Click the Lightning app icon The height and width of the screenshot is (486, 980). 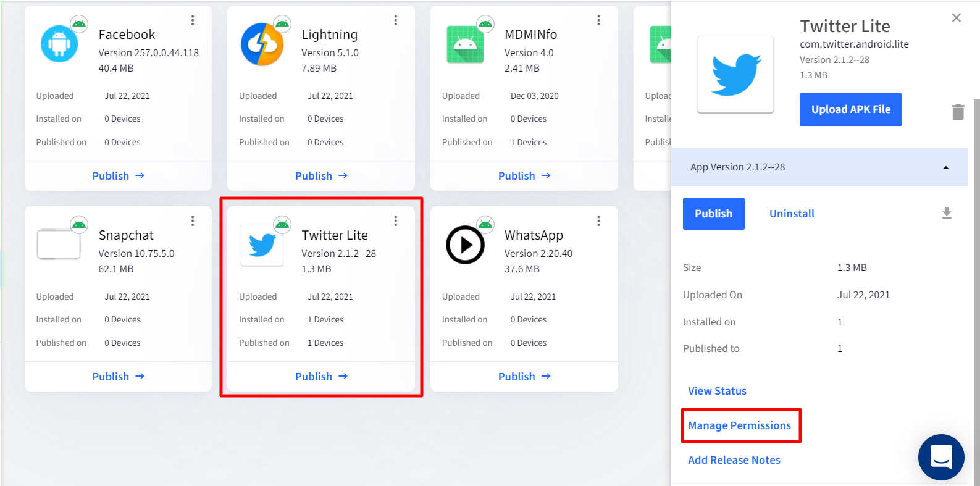[262, 44]
